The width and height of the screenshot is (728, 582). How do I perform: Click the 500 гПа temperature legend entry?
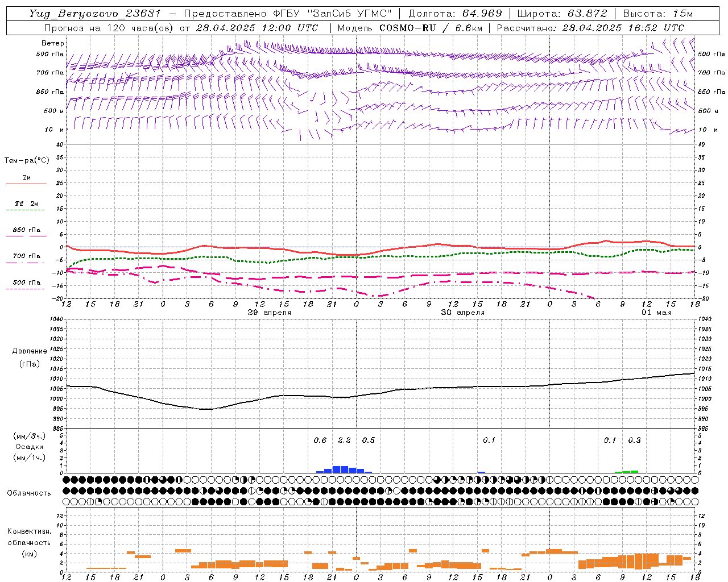27,282
